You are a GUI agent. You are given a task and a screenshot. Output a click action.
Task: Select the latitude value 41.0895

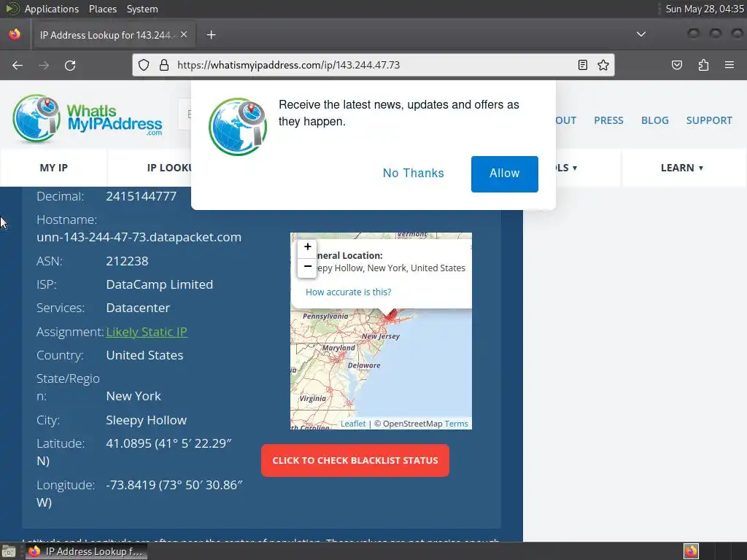(x=128, y=443)
